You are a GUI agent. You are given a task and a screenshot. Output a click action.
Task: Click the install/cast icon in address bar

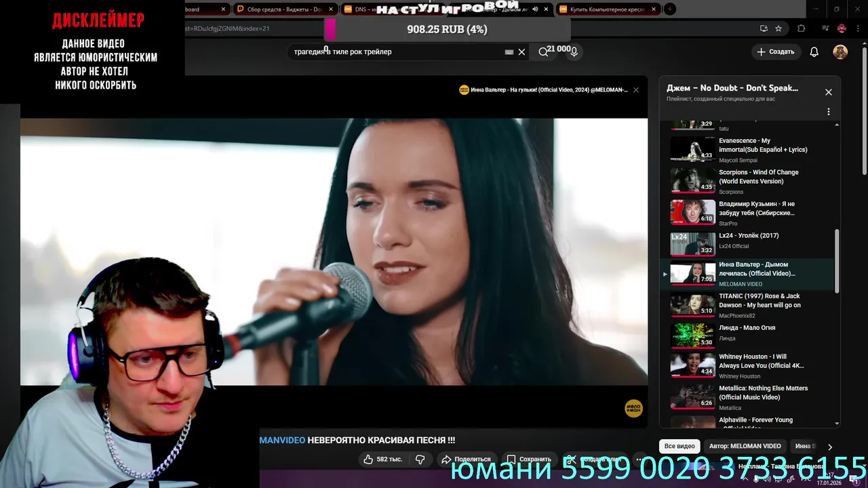pyautogui.click(x=764, y=28)
